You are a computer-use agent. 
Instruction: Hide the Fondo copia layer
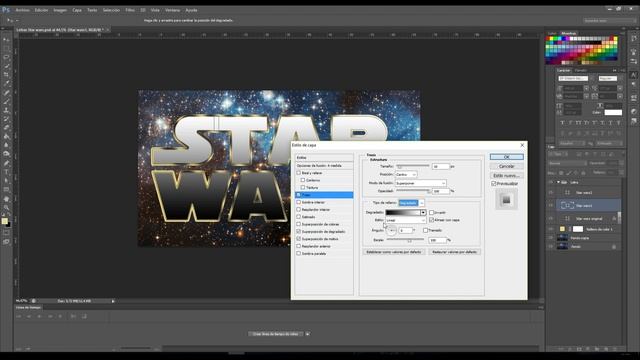point(551,238)
